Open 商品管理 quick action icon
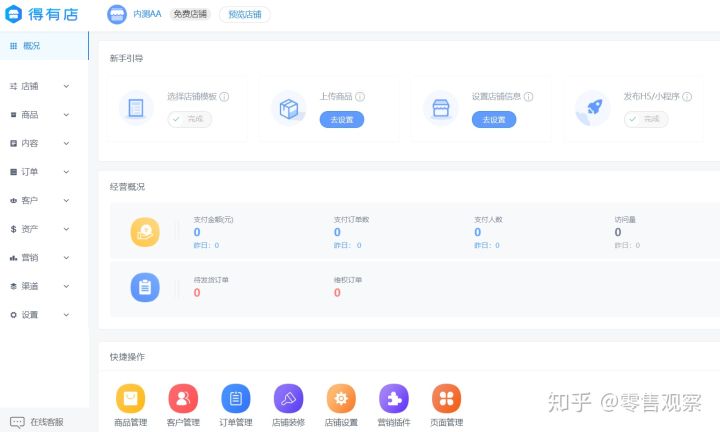Screen dimensions: 720x432 (x=130, y=398)
